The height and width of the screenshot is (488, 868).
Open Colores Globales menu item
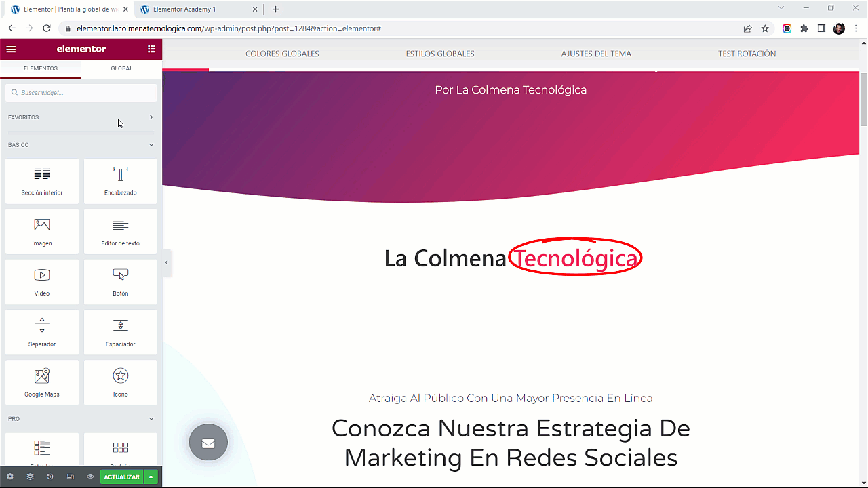pos(282,54)
